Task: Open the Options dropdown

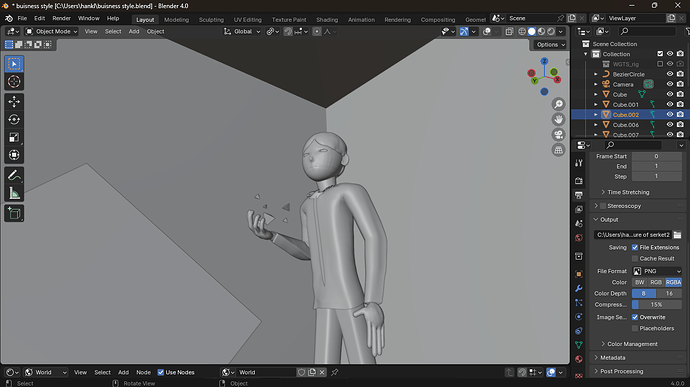Action: [550, 44]
